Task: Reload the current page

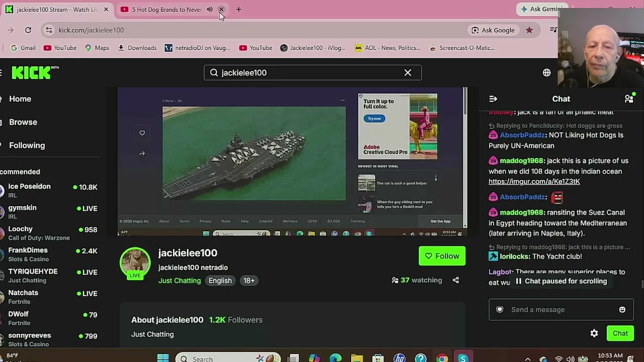Action: coord(28,30)
